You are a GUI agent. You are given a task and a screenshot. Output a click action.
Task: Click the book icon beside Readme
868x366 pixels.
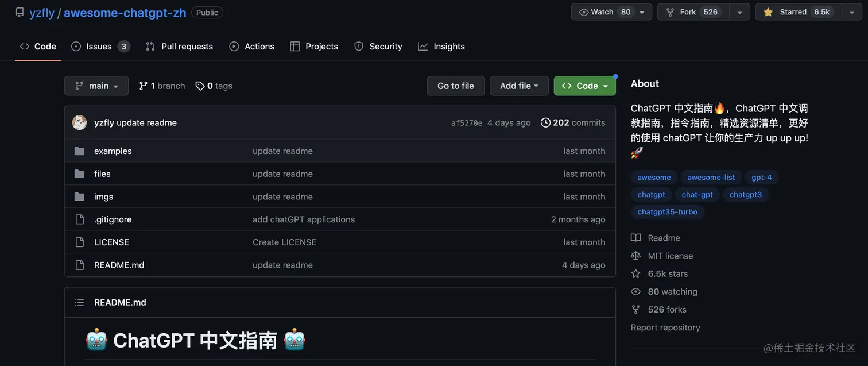tap(635, 238)
